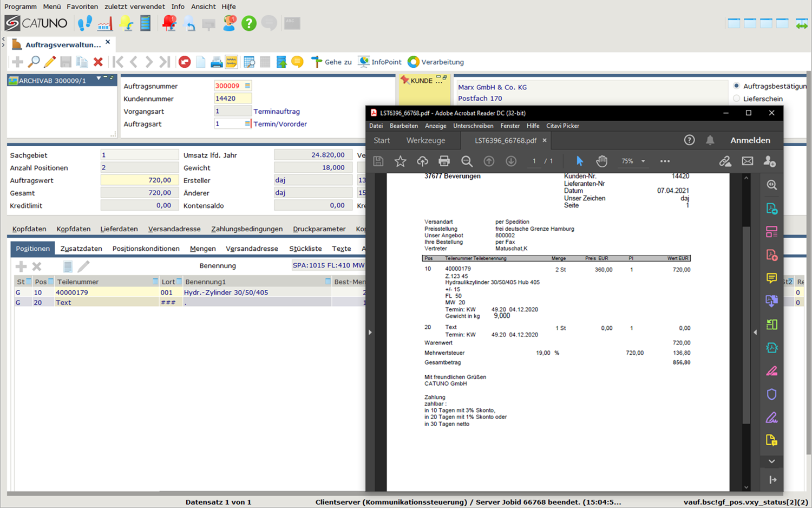The height and width of the screenshot is (508, 812).
Task: Click the magnifier search icon in toolbar
Action: point(34,62)
